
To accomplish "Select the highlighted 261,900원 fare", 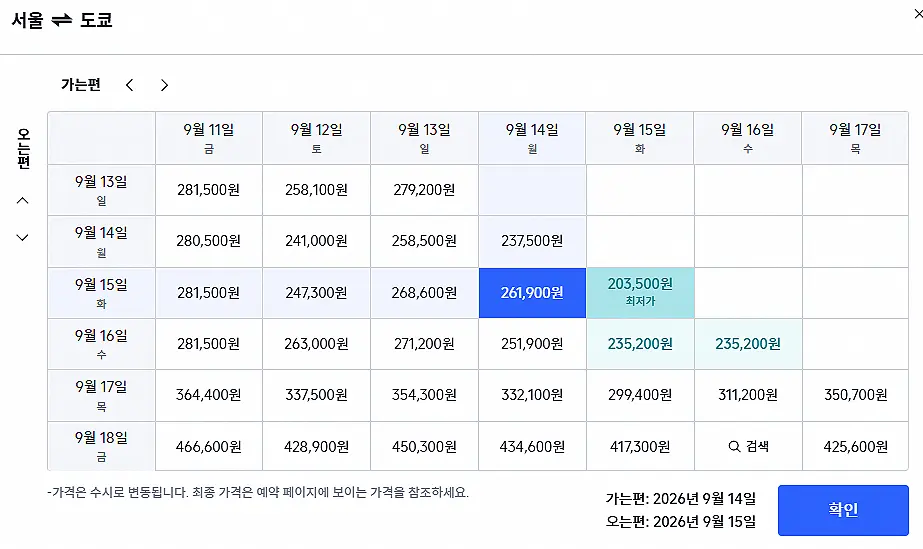I will pos(532,292).
